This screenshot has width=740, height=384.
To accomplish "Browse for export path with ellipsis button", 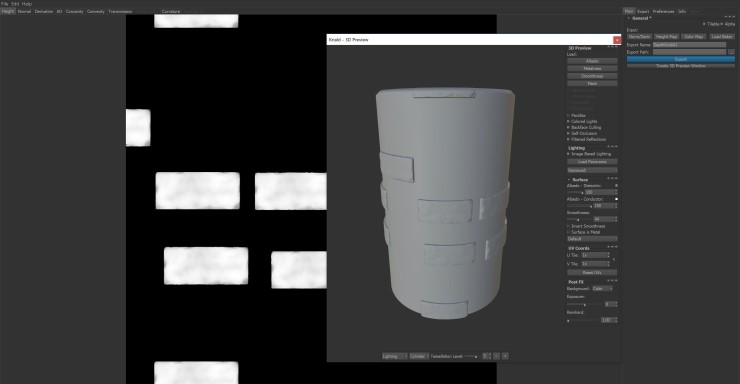I will pos(731,52).
